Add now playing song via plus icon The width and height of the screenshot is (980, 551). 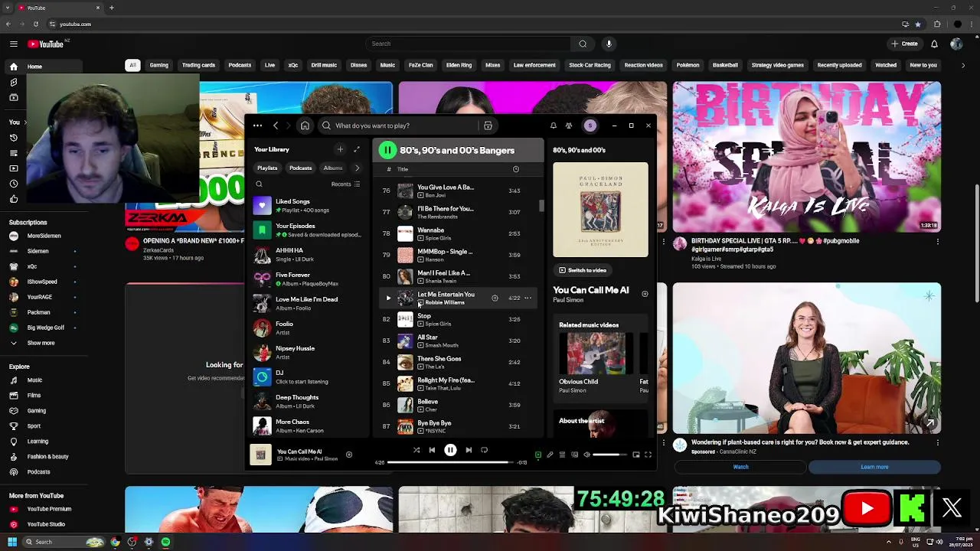click(645, 294)
